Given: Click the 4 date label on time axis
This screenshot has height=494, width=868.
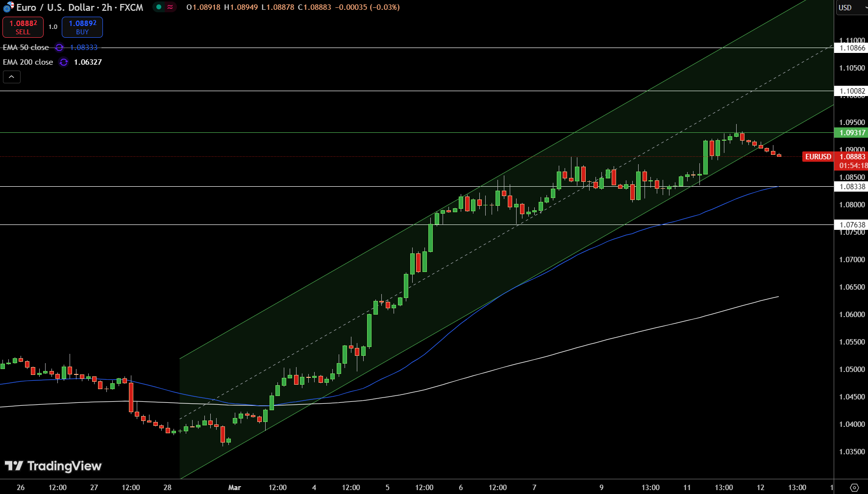Looking at the screenshot, I should (x=314, y=488).
